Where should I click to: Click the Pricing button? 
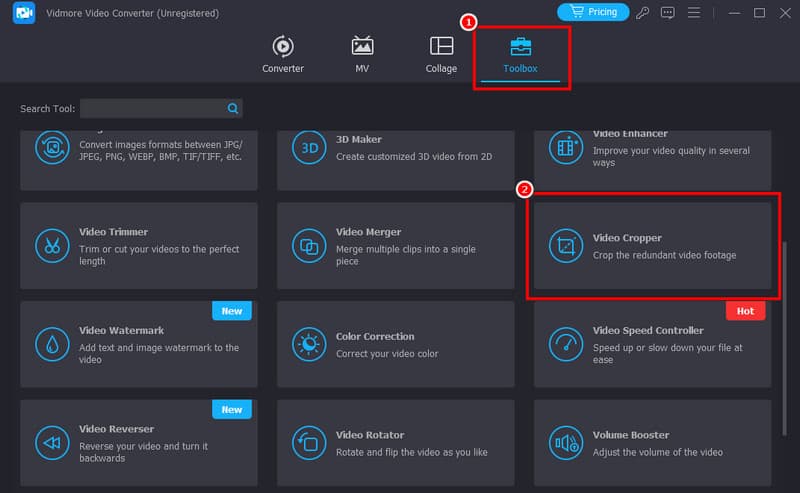pyautogui.click(x=593, y=13)
